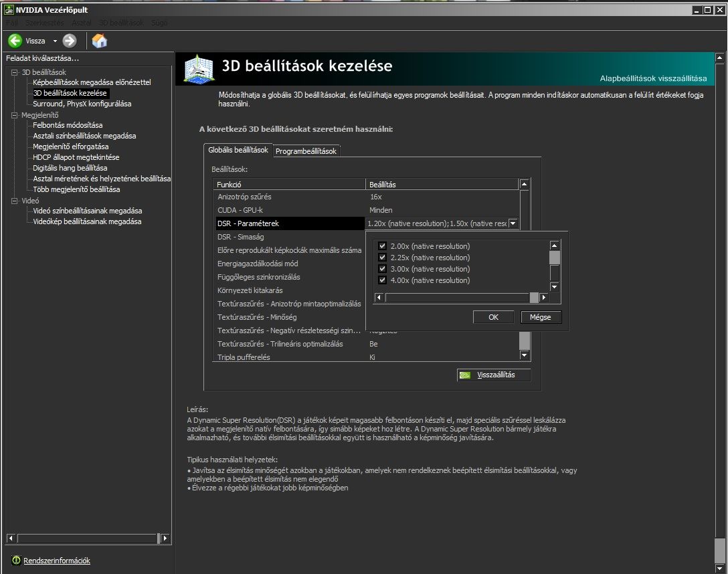
Task: Click the NVIDIA Vezérlőpult title bar icon
Action: tap(8, 10)
